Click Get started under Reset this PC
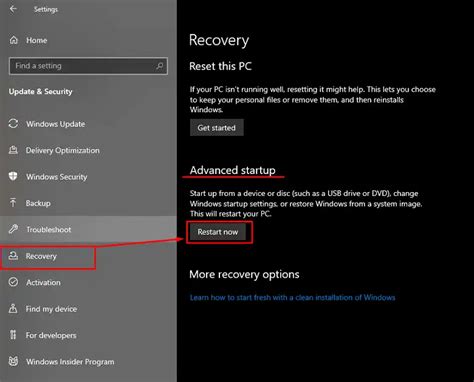The height and width of the screenshot is (382, 474). 217,128
